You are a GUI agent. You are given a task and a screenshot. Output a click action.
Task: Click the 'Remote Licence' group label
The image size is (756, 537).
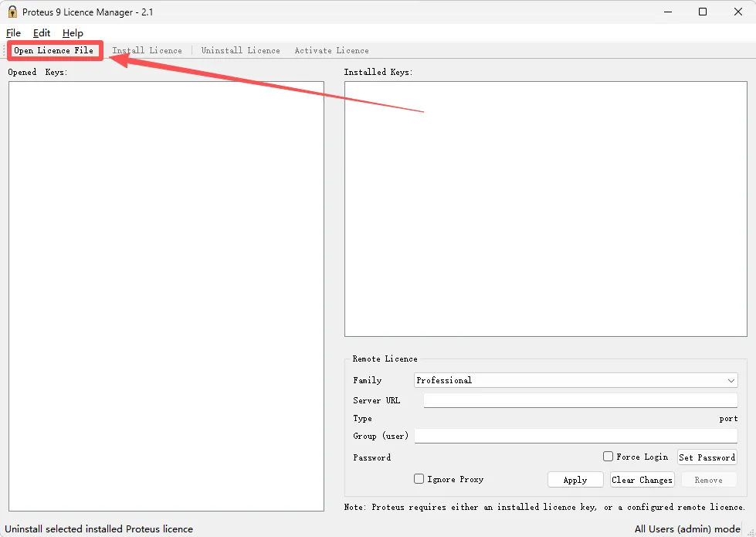tap(385, 359)
